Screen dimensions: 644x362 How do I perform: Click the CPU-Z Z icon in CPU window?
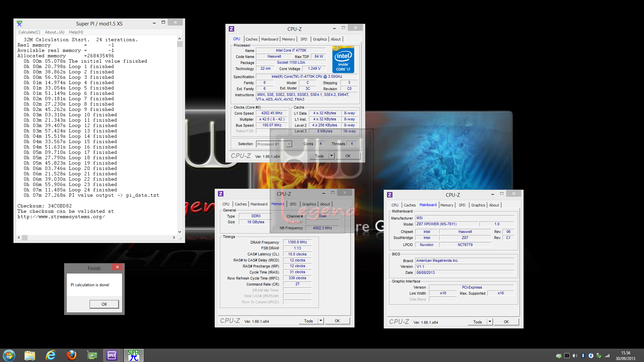[x=231, y=29]
